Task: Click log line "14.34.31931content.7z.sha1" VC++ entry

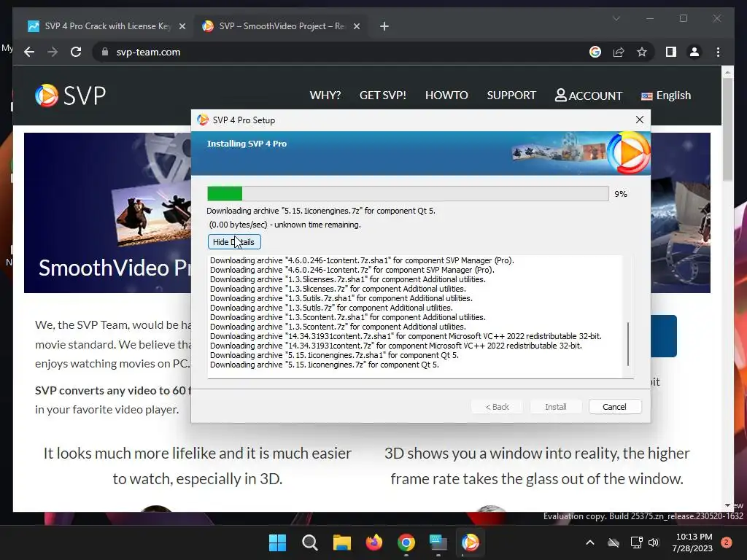Action: click(x=406, y=336)
